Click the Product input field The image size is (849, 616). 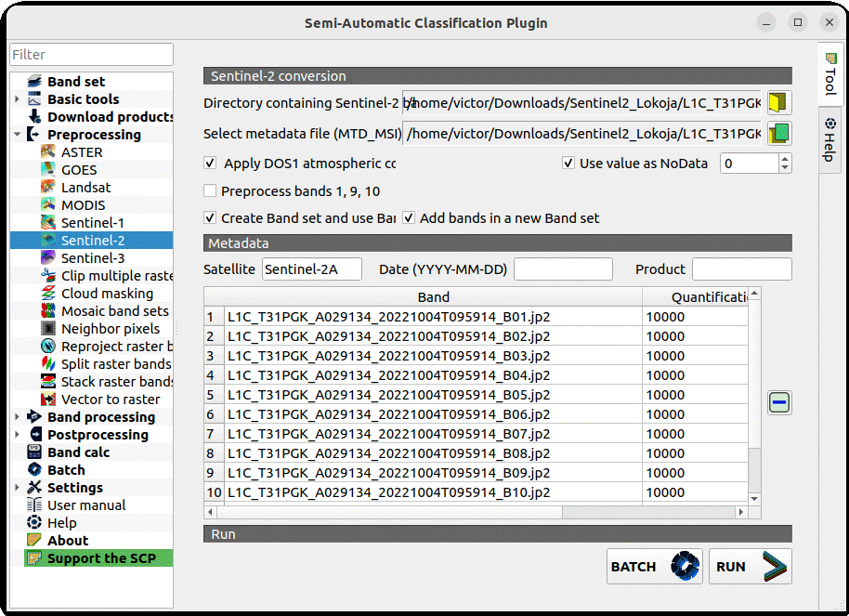(x=742, y=269)
